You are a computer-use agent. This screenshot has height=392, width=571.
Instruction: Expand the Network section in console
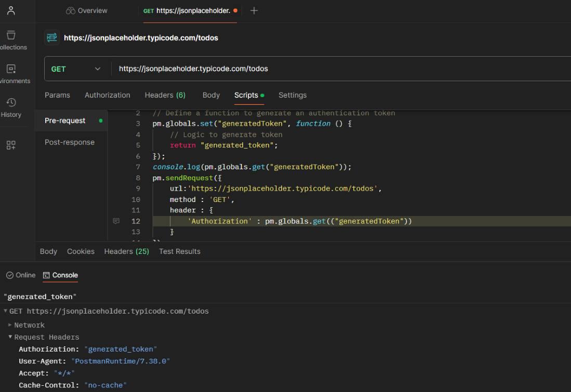tap(10, 325)
